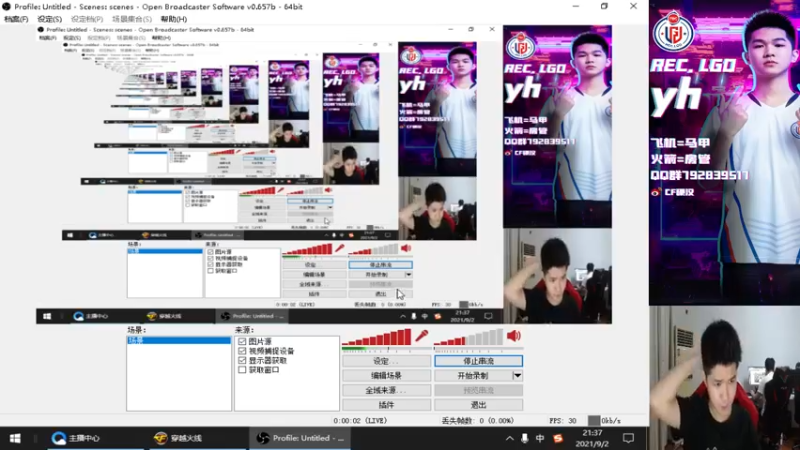Image resolution: width=800 pixels, height=450 pixels.
Task: Show hidden system tray icons
Action: click(509, 438)
